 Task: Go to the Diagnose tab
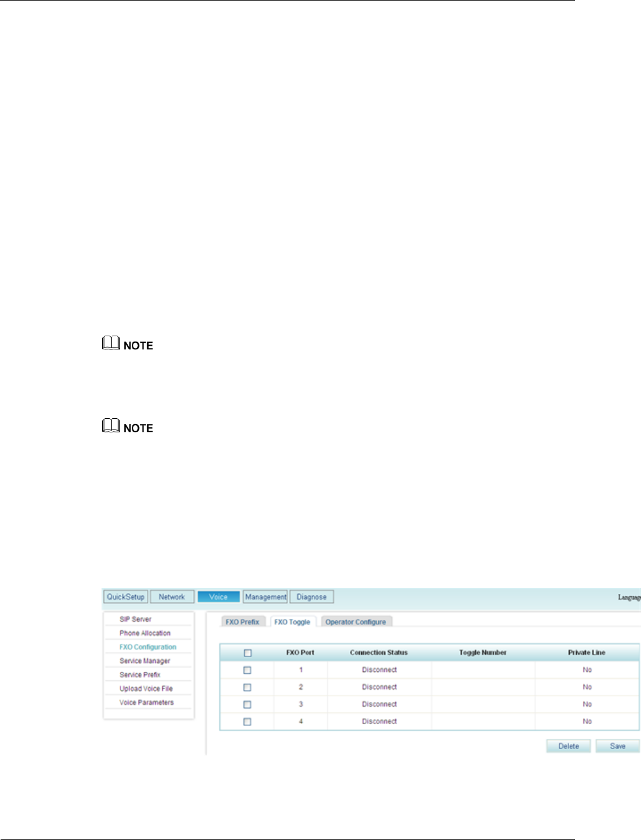coord(311,596)
